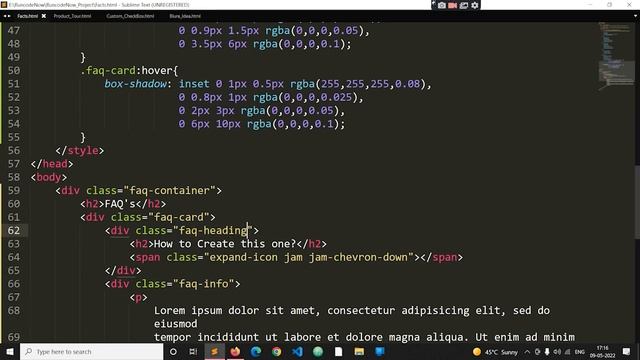Click the closing 'head' tag on line 57

click(x=55, y=164)
